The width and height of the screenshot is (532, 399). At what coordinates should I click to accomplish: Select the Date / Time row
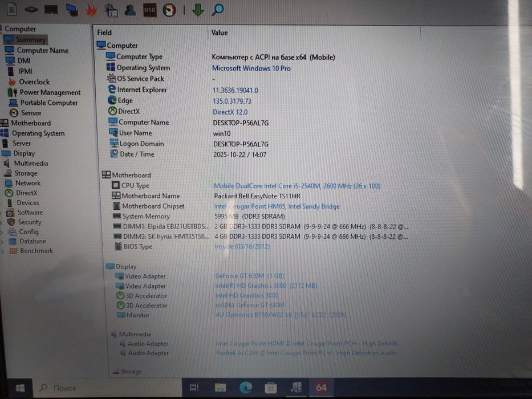188,154
